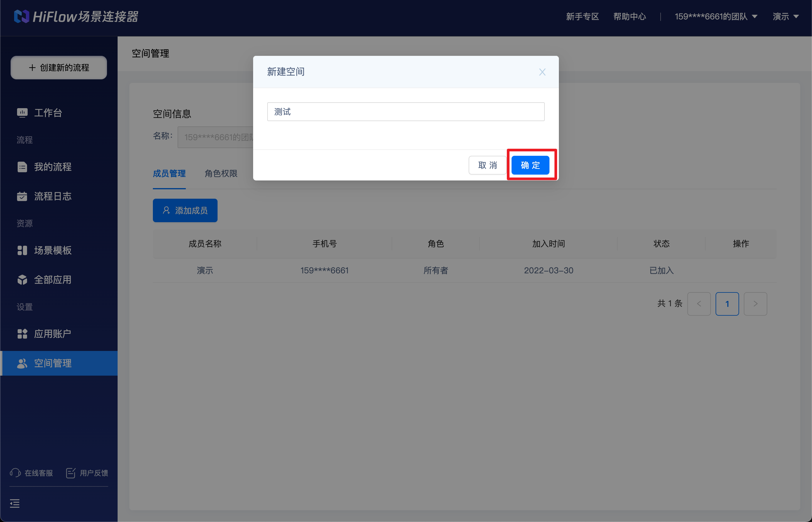The width and height of the screenshot is (812, 522).
Task: Click phone 159****6661 in table row
Action: point(325,270)
